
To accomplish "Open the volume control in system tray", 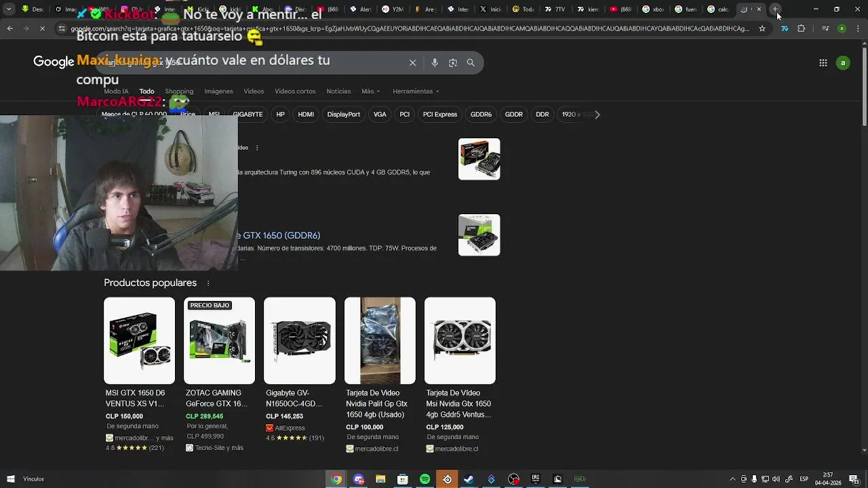I will [x=776, y=479].
